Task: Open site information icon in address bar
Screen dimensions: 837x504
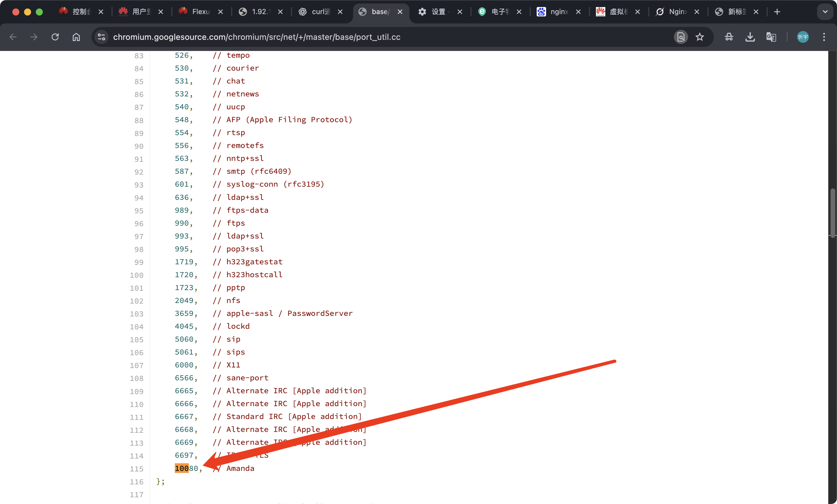Action: pos(101,37)
